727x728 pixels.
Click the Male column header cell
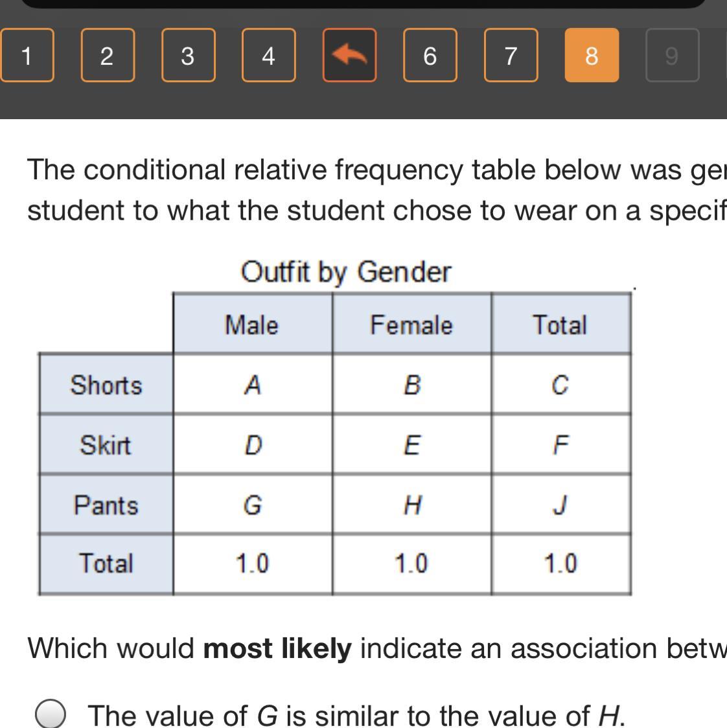[252, 324]
